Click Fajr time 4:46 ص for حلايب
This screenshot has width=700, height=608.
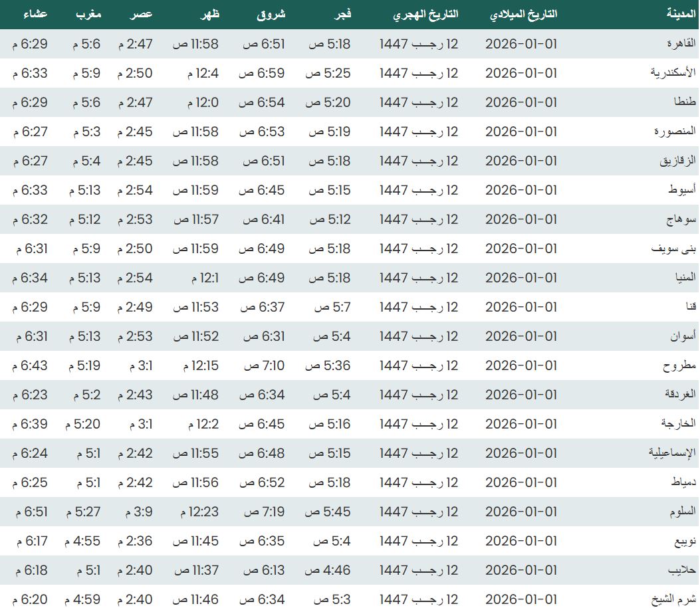click(328, 570)
